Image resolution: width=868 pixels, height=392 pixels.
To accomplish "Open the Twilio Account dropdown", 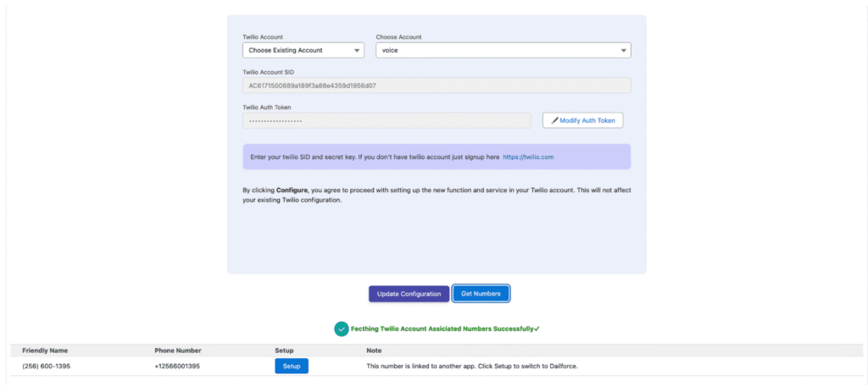I will 303,51.
